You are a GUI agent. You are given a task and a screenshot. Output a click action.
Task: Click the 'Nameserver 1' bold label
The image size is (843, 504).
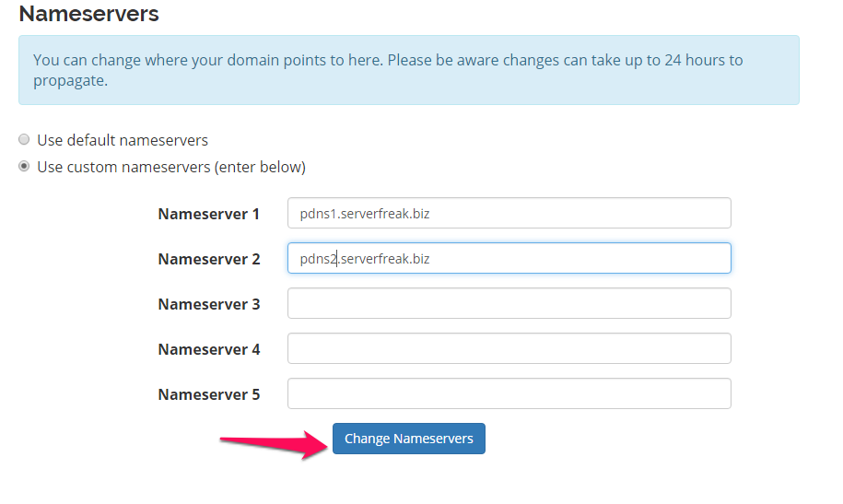pos(208,214)
